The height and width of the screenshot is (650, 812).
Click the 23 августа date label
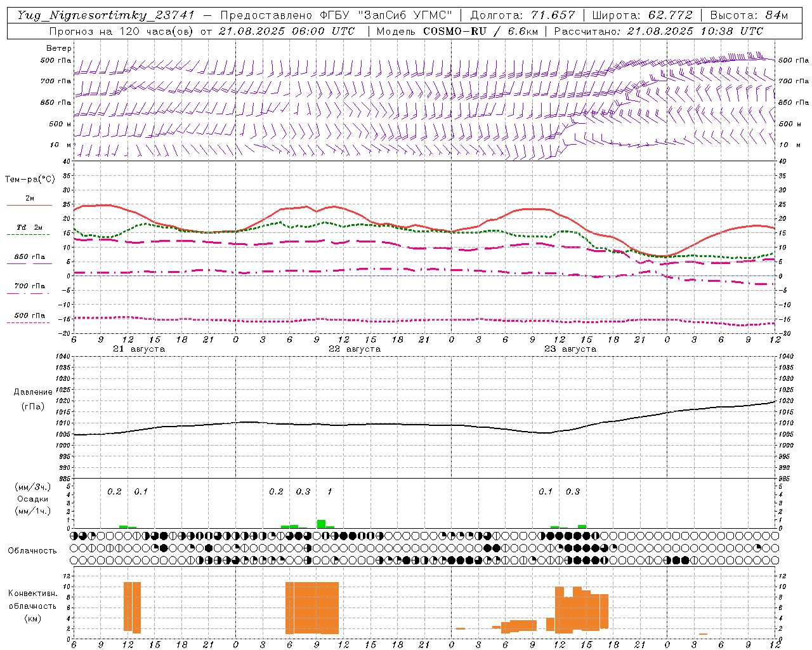[570, 349]
